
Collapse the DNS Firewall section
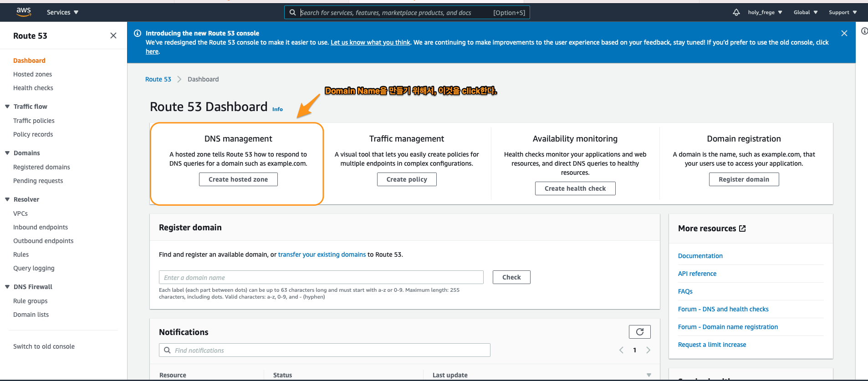click(7, 287)
